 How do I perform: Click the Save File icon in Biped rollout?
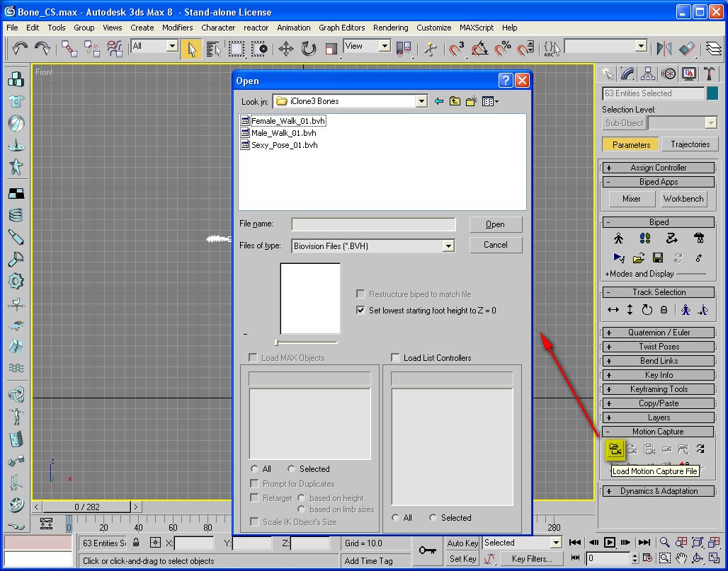657,258
